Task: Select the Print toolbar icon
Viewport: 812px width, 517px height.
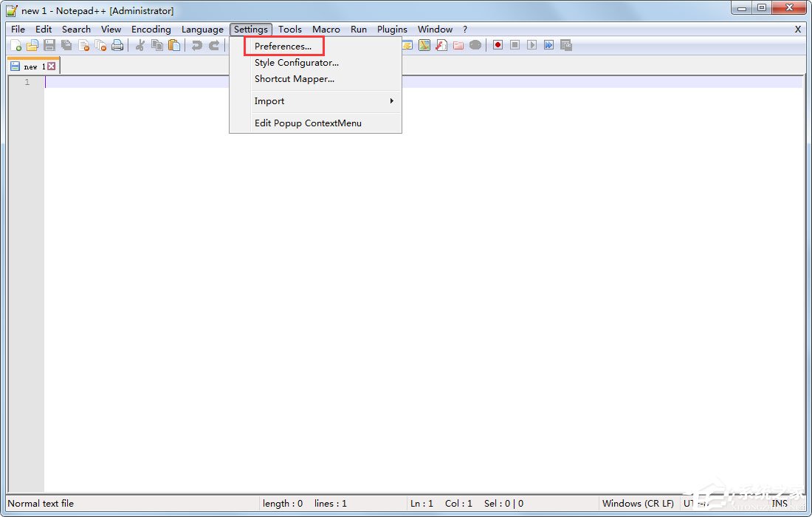Action: click(x=117, y=45)
